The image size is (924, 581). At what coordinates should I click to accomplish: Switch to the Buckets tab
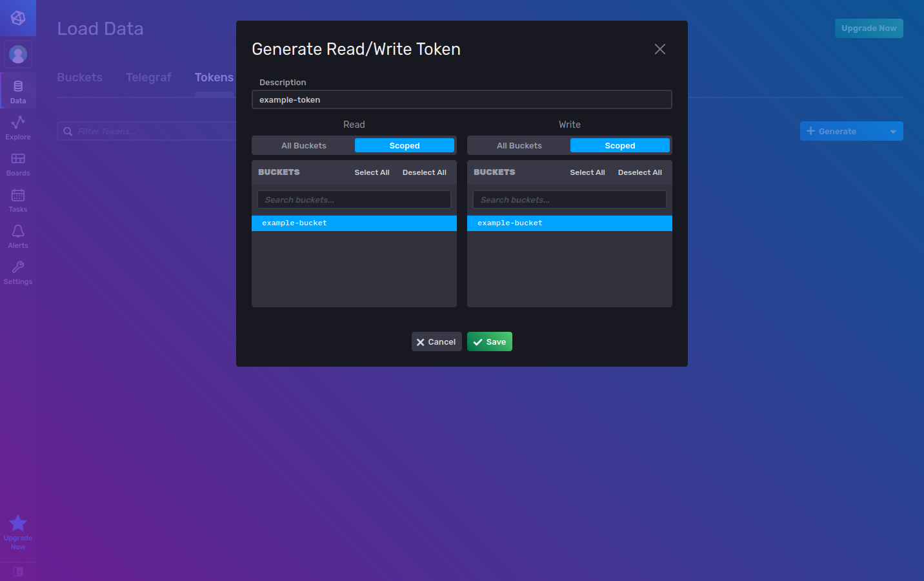pos(79,77)
